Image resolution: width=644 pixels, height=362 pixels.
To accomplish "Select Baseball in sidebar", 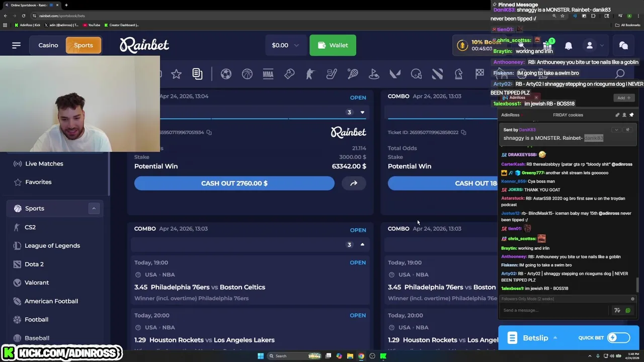I will point(37,338).
